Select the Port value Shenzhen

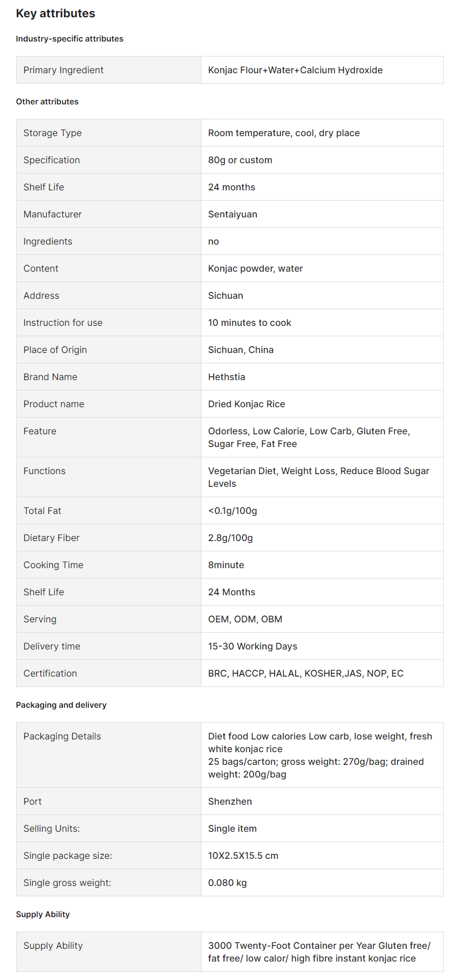(230, 801)
